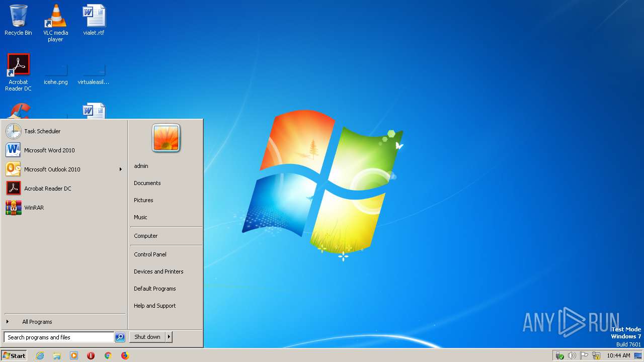Open Google Chrome from taskbar
The height and width of the screenshot is (362, 644).
click(108, 355)
